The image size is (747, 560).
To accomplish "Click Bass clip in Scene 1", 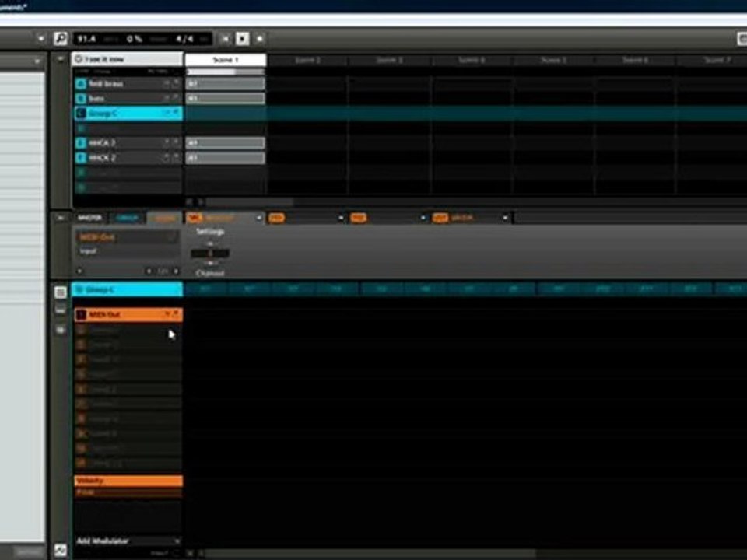I will click(226, 99).
